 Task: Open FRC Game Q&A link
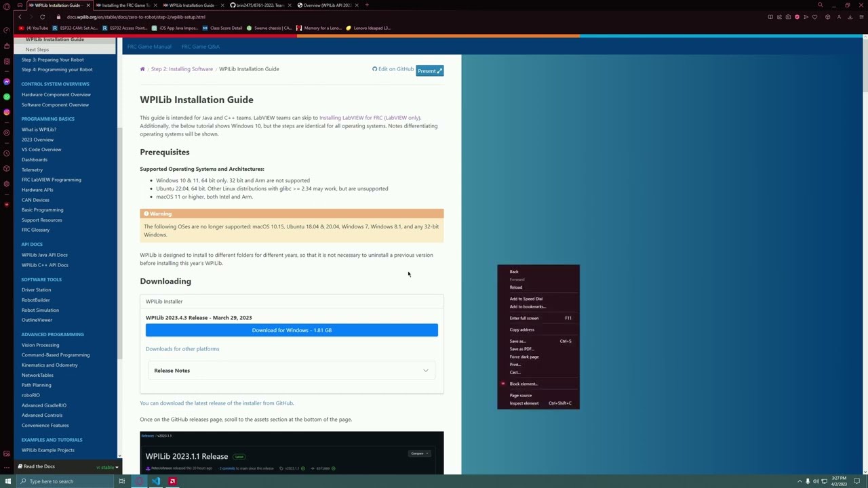pos(201,47)
